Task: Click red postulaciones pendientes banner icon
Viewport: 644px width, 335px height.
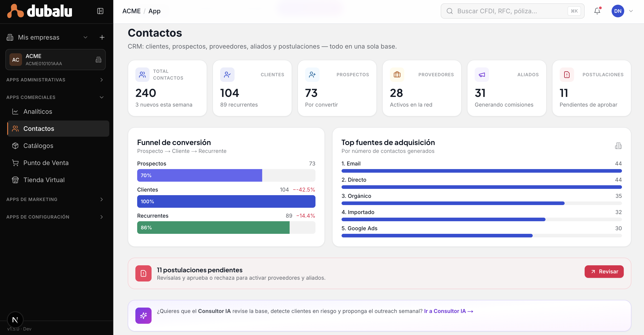Action: tap(143, 273)
